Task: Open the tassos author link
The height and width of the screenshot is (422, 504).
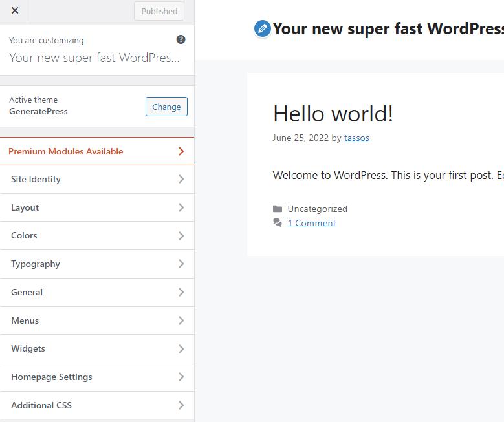Action: point(356,138)
